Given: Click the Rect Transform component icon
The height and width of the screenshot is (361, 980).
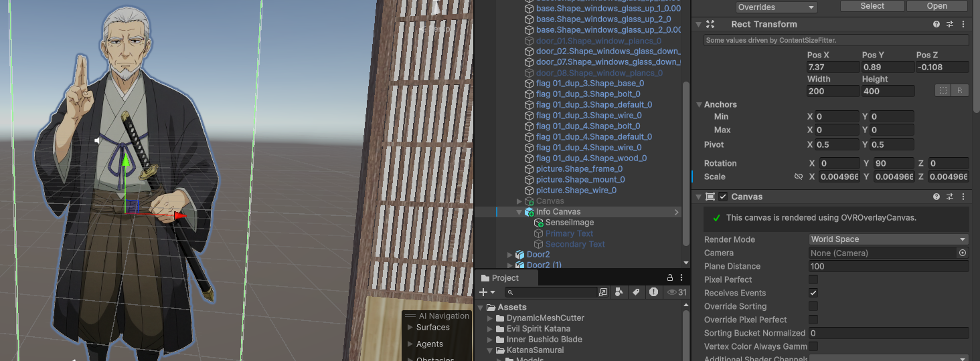Looking at the screenshot, I should click(710, 24).
